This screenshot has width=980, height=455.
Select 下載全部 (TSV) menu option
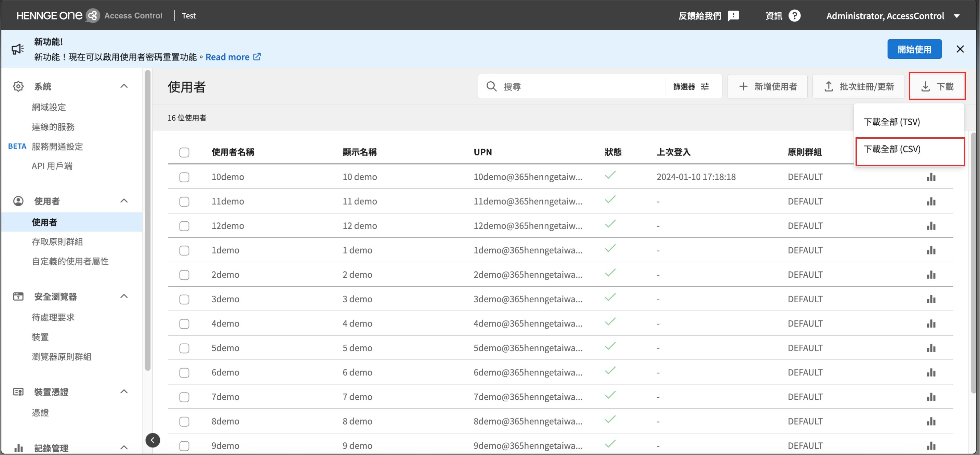coord(891,122)
